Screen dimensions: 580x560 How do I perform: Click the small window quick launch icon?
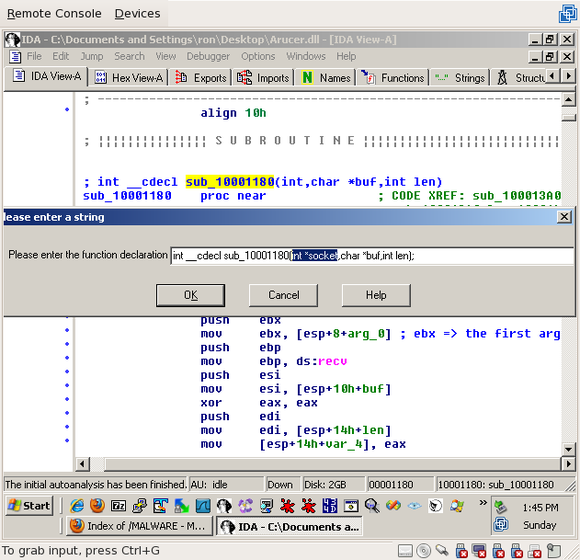[351, 505]
